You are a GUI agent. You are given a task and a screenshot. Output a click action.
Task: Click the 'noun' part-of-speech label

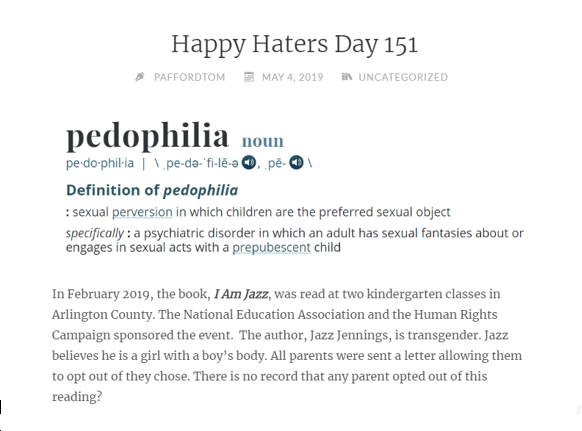pos(263,141)
